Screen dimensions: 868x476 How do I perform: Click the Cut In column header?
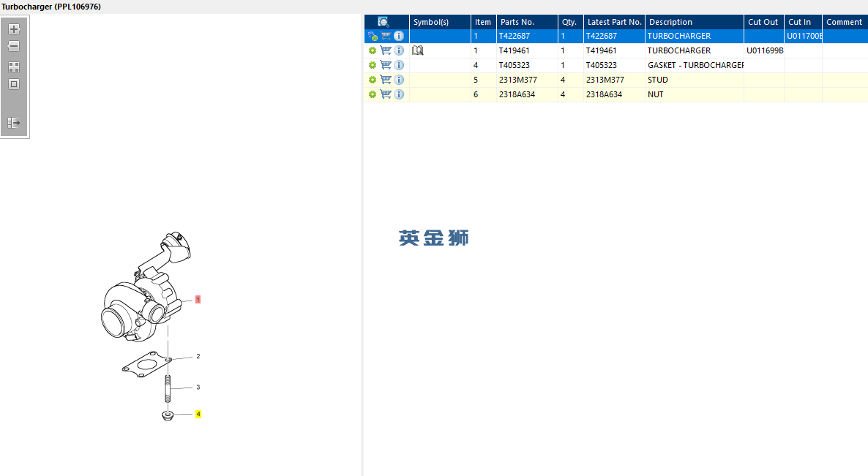(804, 22)
